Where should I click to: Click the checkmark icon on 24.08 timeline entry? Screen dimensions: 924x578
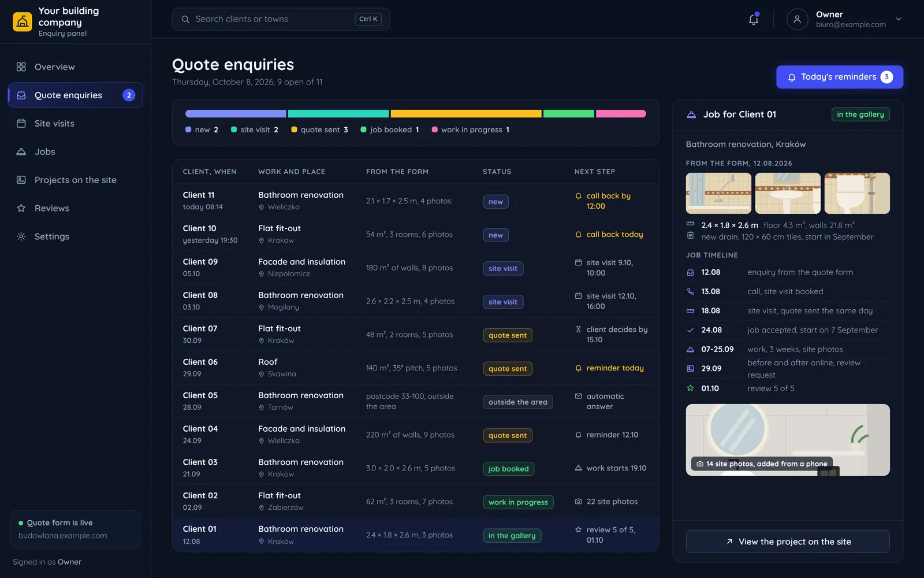(x=690, y=330)
